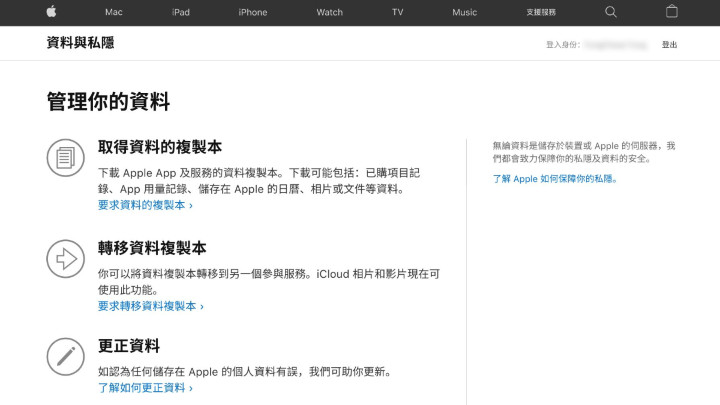Open the iPhone menu item

pyautogui.click(x=253, y=12)
